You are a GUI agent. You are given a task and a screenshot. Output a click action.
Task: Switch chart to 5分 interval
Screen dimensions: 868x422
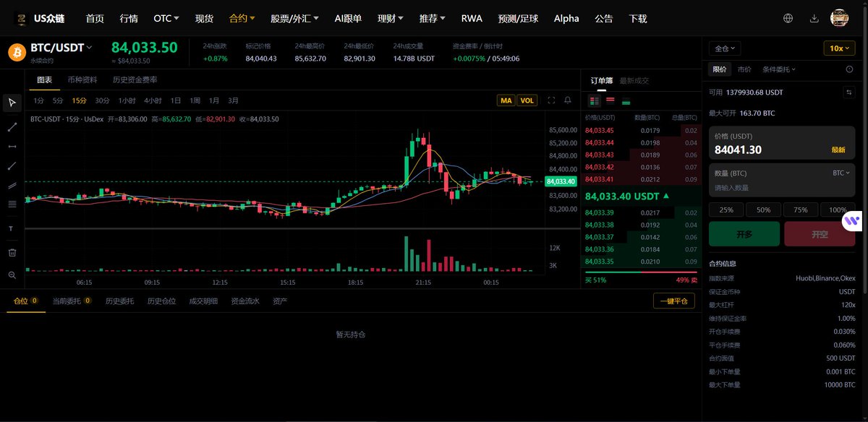[x=58, y=100]
